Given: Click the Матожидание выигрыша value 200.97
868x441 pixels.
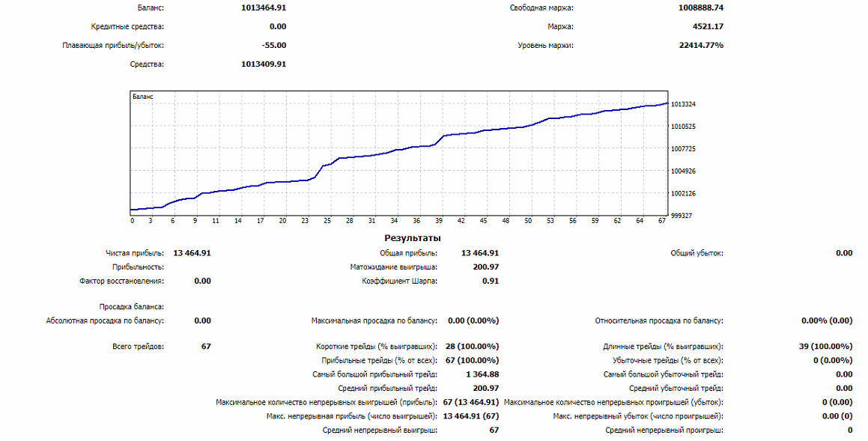Looking at the screenshot, I should click(x=485, y=267).
